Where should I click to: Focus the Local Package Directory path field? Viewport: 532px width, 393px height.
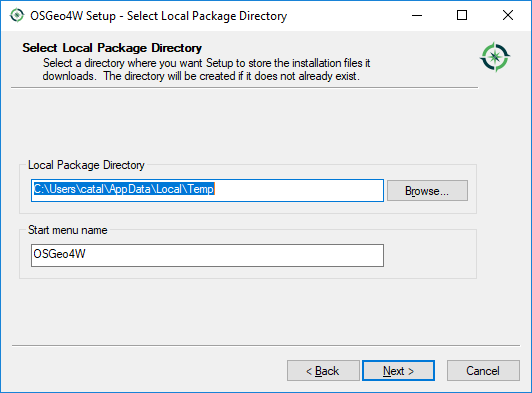pos(207,190)
